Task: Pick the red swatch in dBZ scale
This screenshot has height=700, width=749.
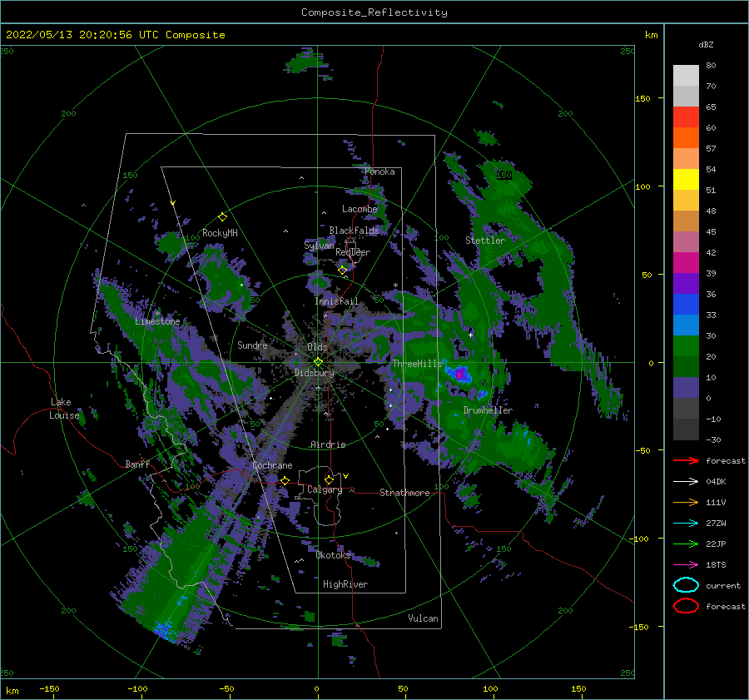Action: (x=686, y=117)
